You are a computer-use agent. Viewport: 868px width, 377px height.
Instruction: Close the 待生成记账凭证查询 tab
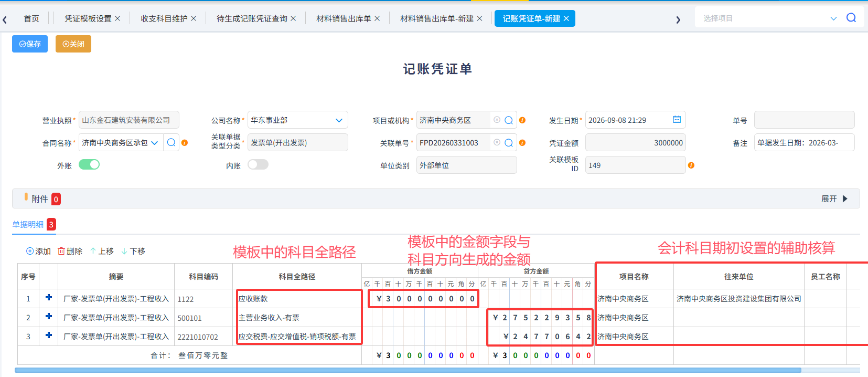293,18
